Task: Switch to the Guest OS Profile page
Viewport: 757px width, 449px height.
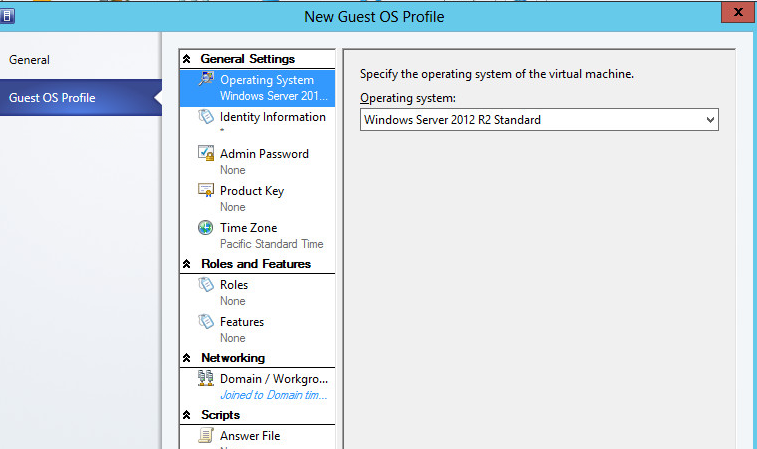Action: click(x=81, y=98)
